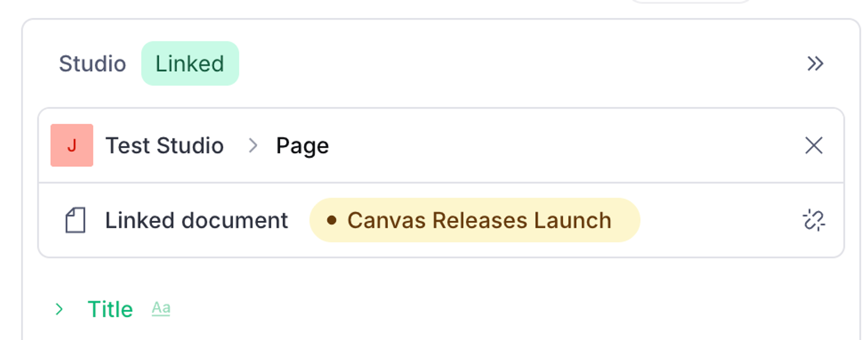Select the Studio tab label
868x340 pixels.
pos(92,64)
